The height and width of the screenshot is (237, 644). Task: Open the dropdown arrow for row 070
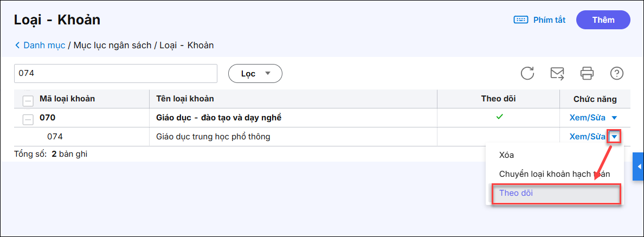tap(614, 118)
